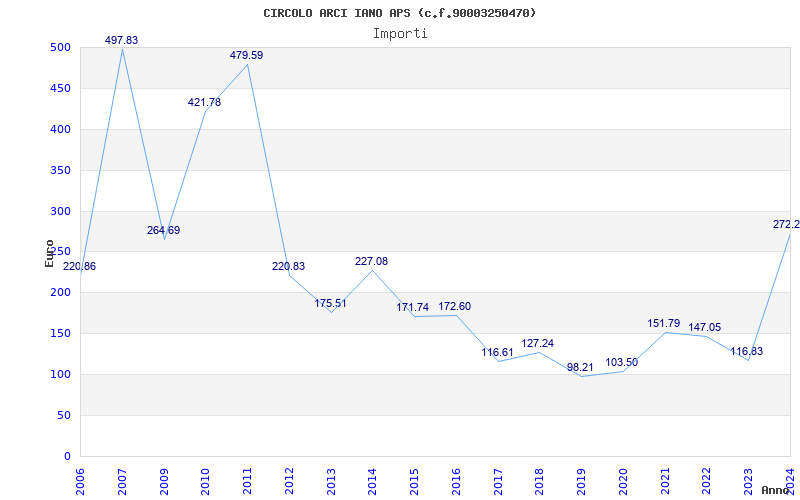Image resolution: width=800 pixels, height=500 pixels.
Task: Click the Importi subtitle
Action: pyautogui.click(x=400, y=34)
